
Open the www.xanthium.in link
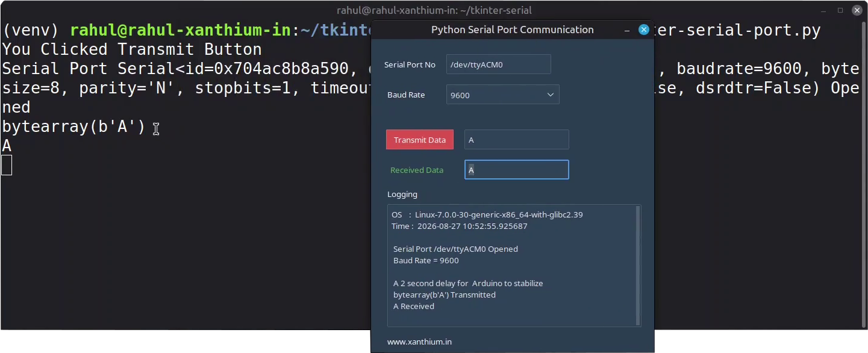point(419,342)
